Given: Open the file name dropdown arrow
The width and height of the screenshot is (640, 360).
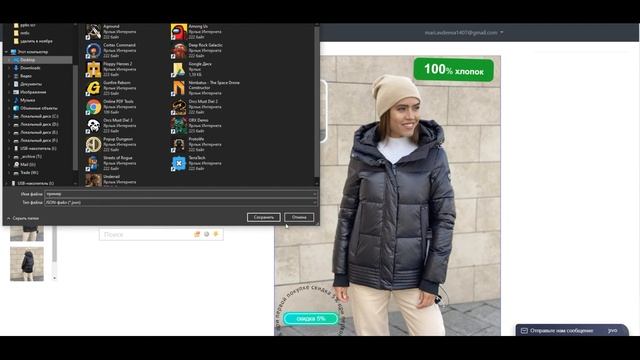Looking at the screenshot, I should tap(314, 194).
